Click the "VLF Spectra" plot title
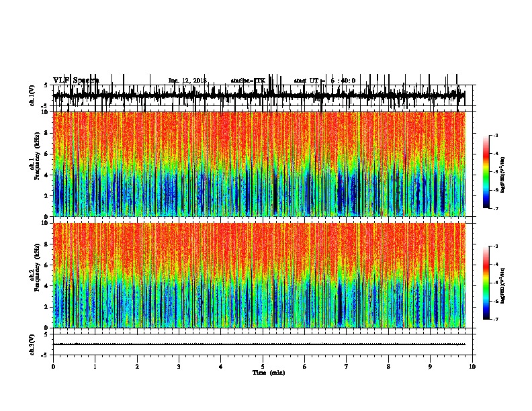 (76, 80)
